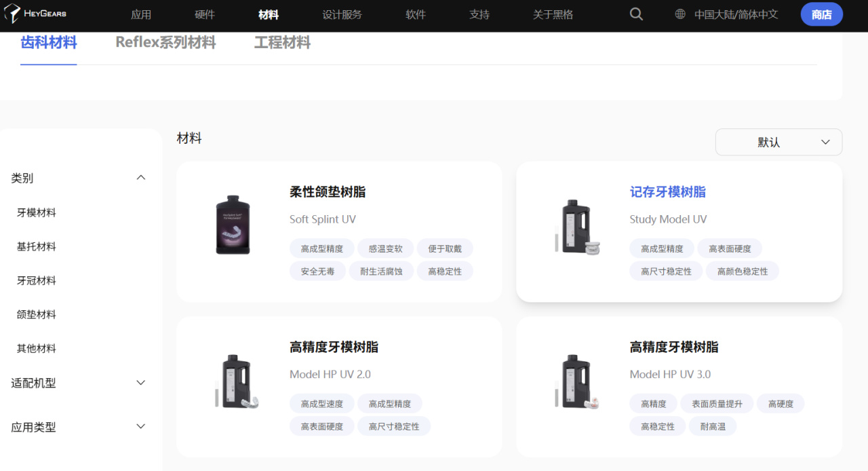Click the HeyGears logo
868x471 pixels.
pyautogui.click(x=35, y=14)
